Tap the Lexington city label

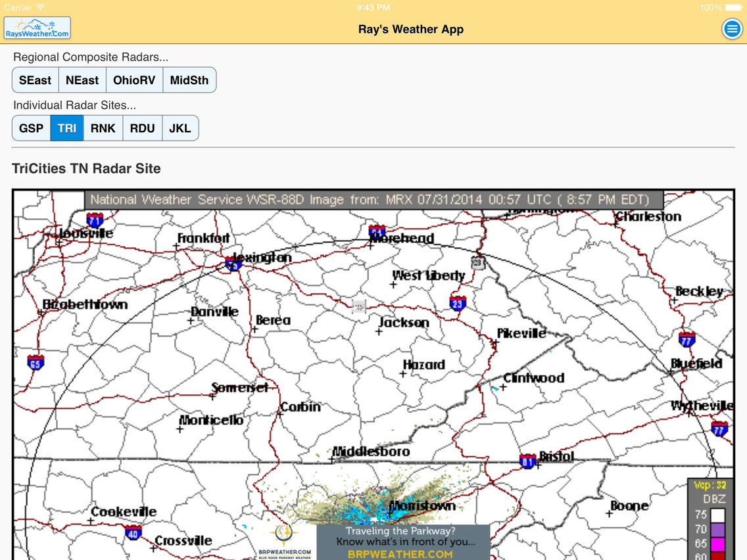262,258
